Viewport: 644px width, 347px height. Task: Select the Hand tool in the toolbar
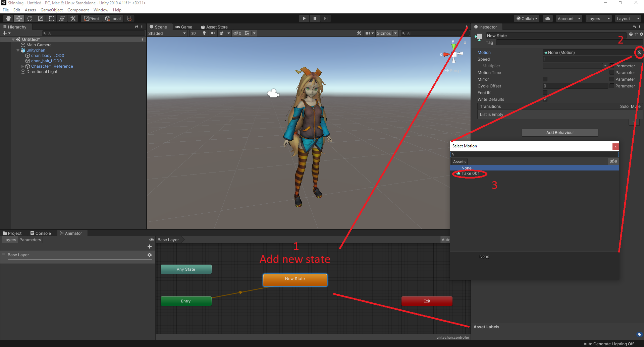pos(8,18)
